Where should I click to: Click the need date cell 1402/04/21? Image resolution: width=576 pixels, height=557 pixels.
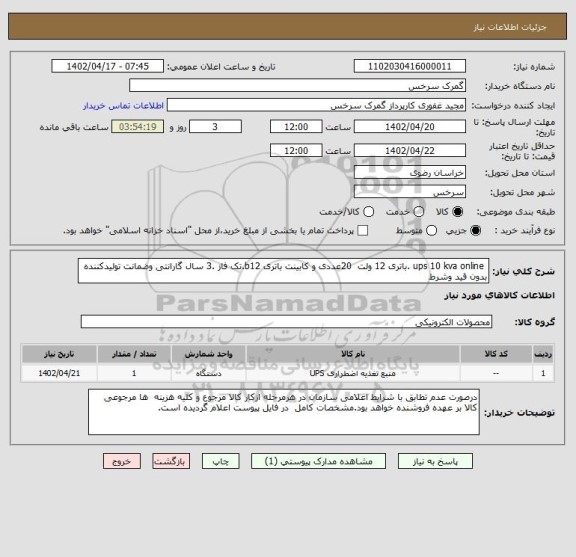click(59, 373)
